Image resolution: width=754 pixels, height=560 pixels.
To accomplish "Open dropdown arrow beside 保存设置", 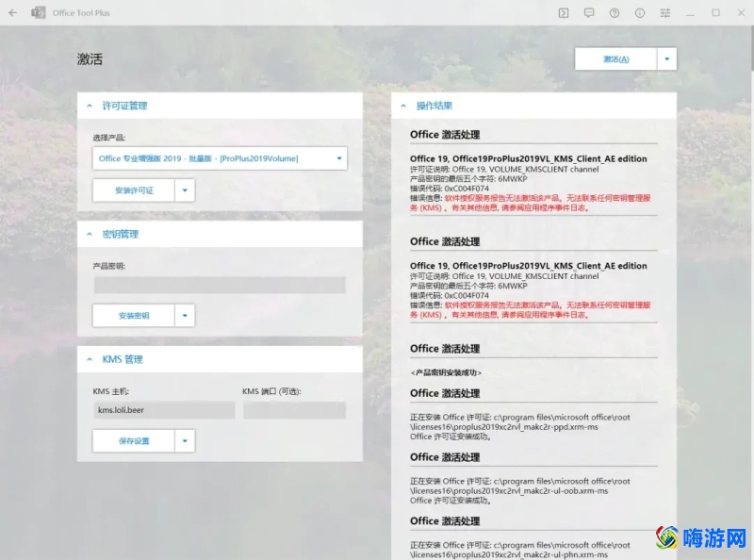I will [x=185, y=440].
